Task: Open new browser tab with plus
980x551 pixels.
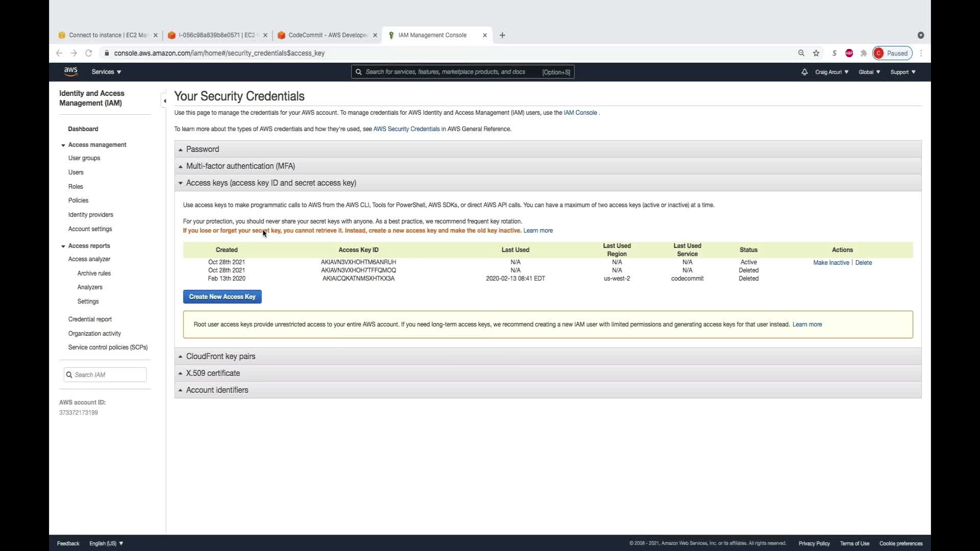Action: [x=502, y=35]
